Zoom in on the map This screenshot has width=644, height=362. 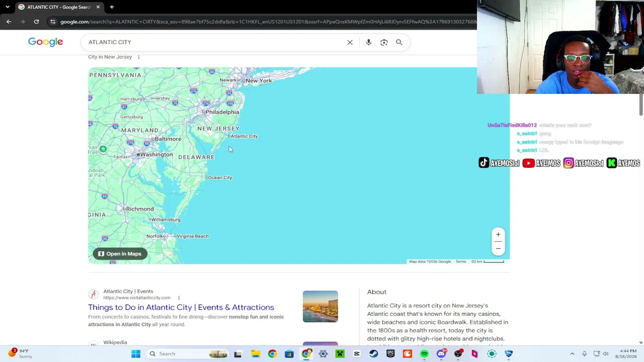(498, 234)
